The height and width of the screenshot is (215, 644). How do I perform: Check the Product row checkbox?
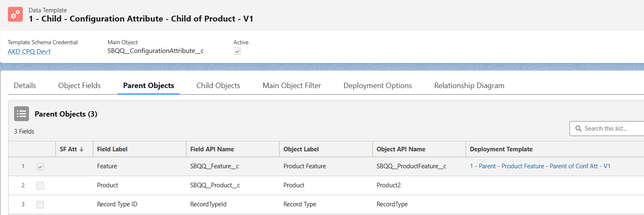40,186
